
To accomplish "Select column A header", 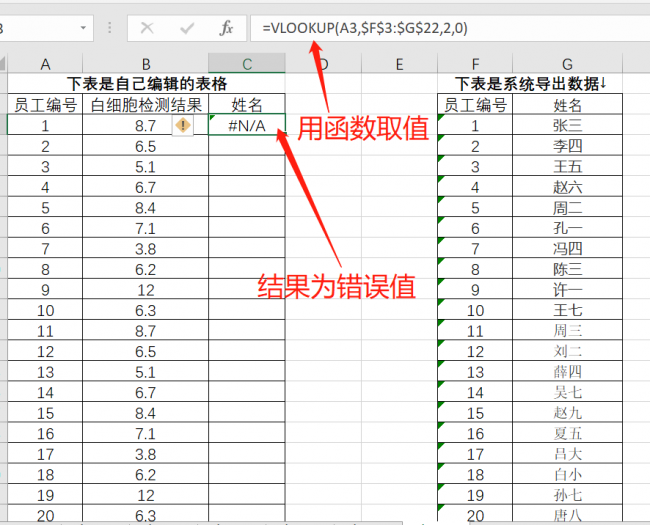I will click(45, 64).
